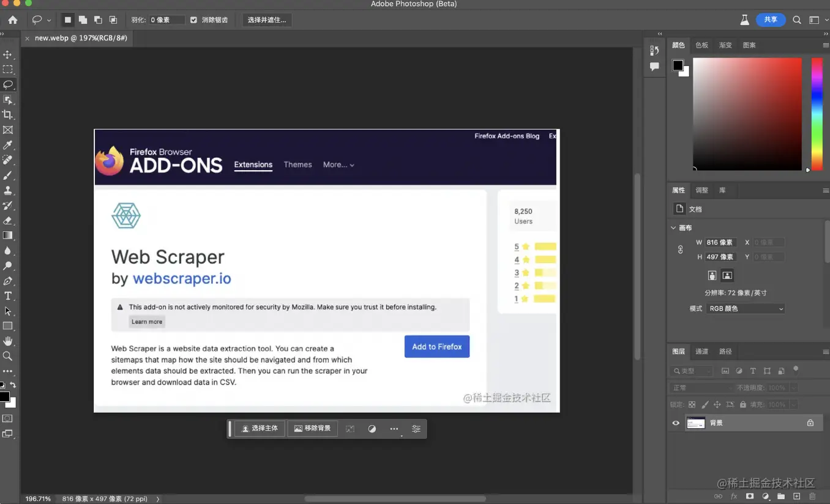Open Photoshop search

(797, 20)
